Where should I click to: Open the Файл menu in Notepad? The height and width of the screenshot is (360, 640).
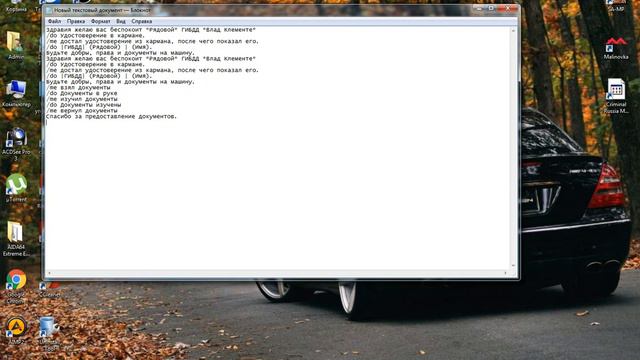pos(54,21)
